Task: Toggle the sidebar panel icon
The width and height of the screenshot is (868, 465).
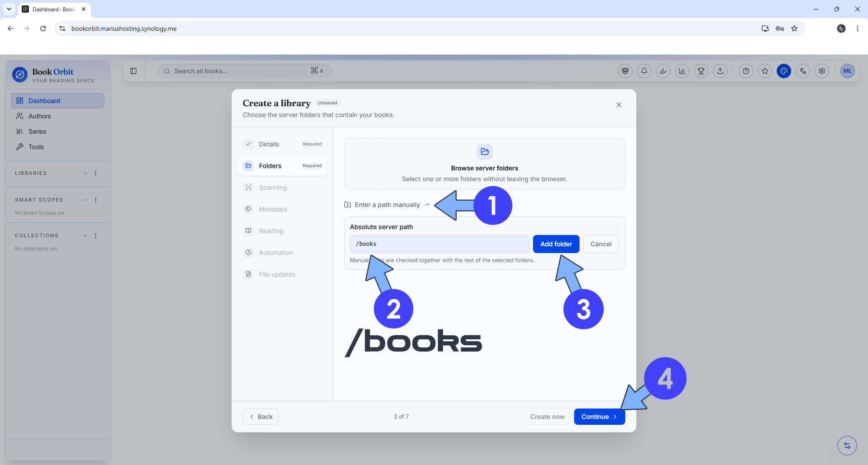Action: [x=133, y=71]
